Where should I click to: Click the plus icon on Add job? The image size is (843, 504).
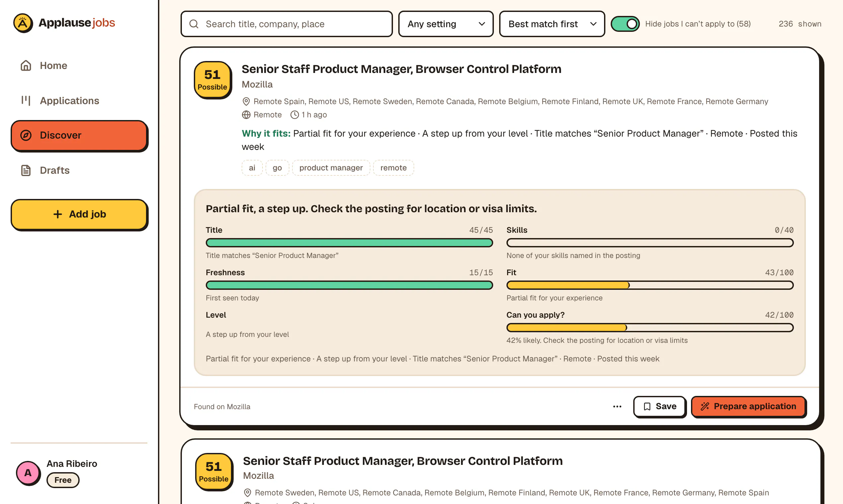[x=58, y=214]
